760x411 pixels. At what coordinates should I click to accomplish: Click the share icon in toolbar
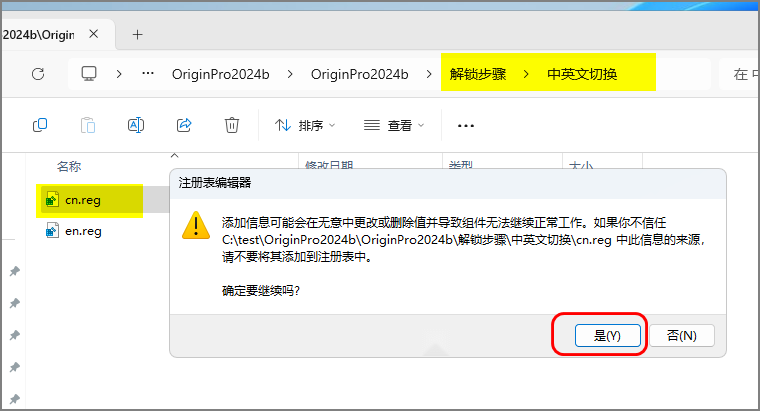coord(184,125)
